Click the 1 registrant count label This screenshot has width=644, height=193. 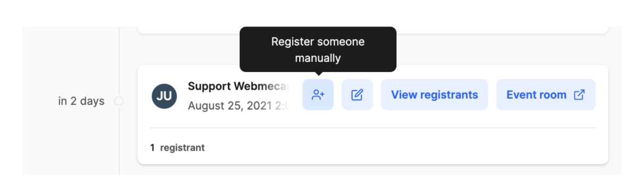coord(177,147)
